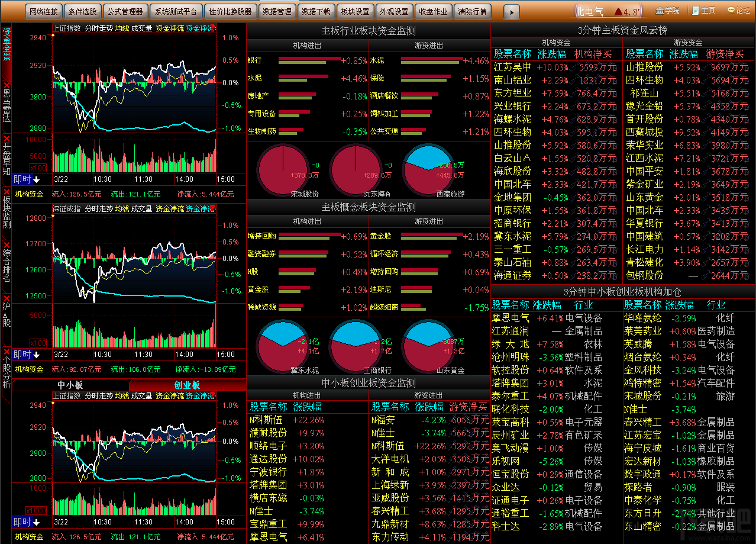Click 迪斯尼 concept in 游资进出 panel

(381, 289)
